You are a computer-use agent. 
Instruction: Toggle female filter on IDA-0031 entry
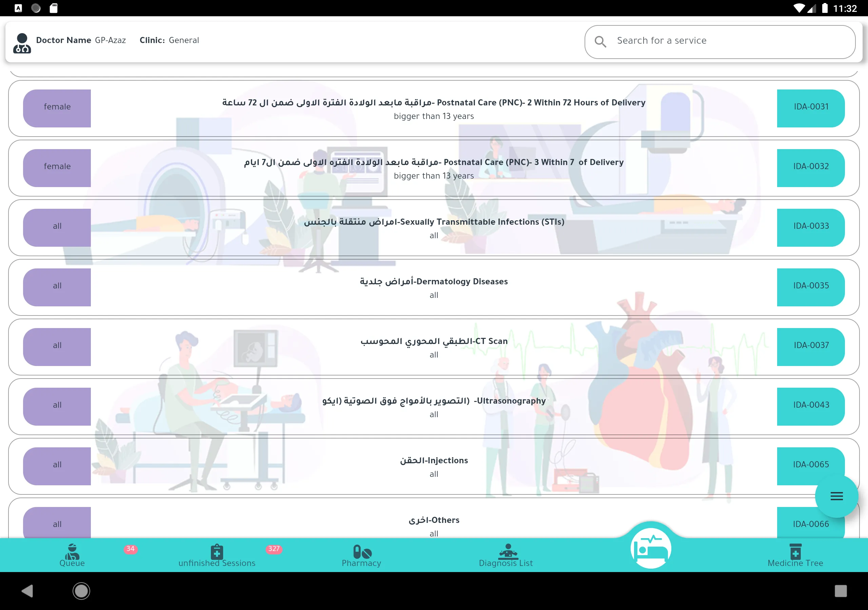[x=57, y=106]
